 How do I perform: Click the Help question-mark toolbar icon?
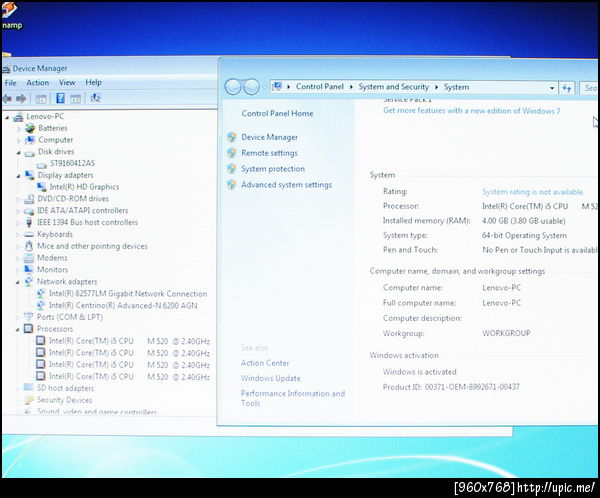[60, 98]
